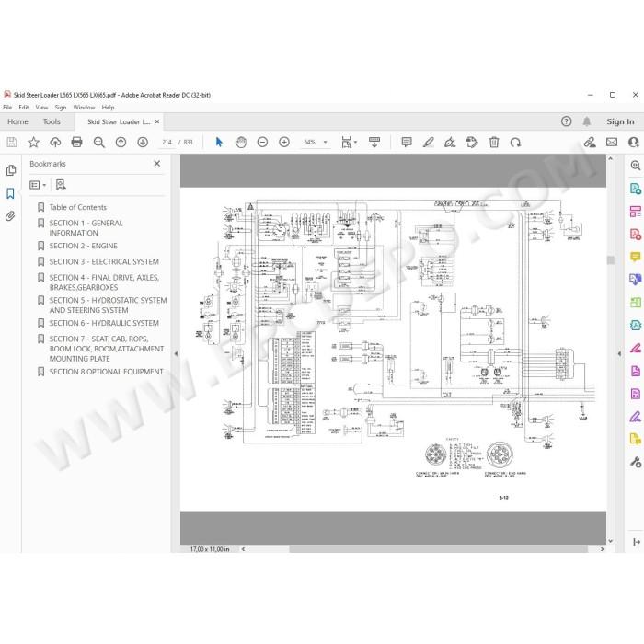Zoom out with the minus circle icon
Screen dimensions: 644x644
[262, 142]
